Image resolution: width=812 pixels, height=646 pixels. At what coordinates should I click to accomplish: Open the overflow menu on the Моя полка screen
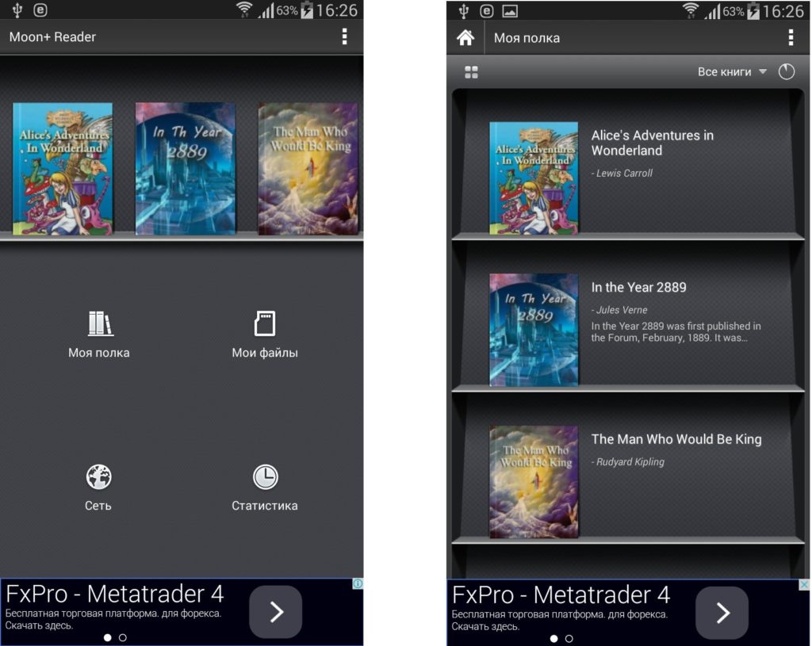(x=791, y=37)
